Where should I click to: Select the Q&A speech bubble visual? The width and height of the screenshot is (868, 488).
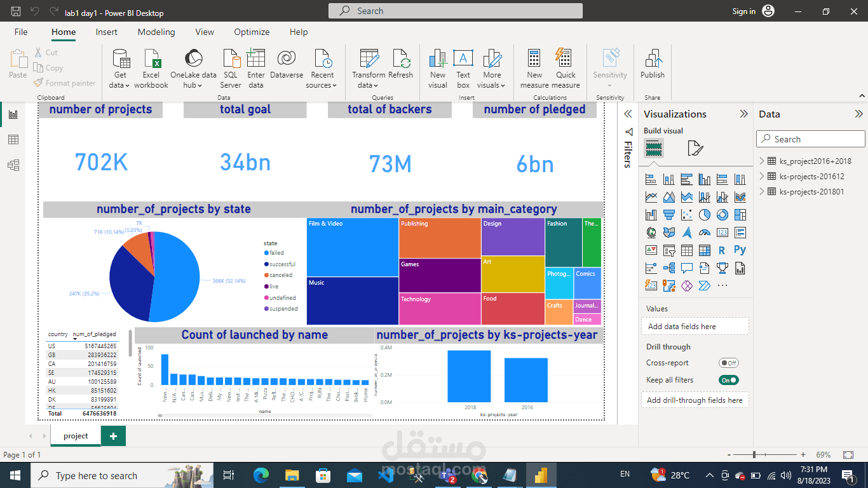pos(686,268)
